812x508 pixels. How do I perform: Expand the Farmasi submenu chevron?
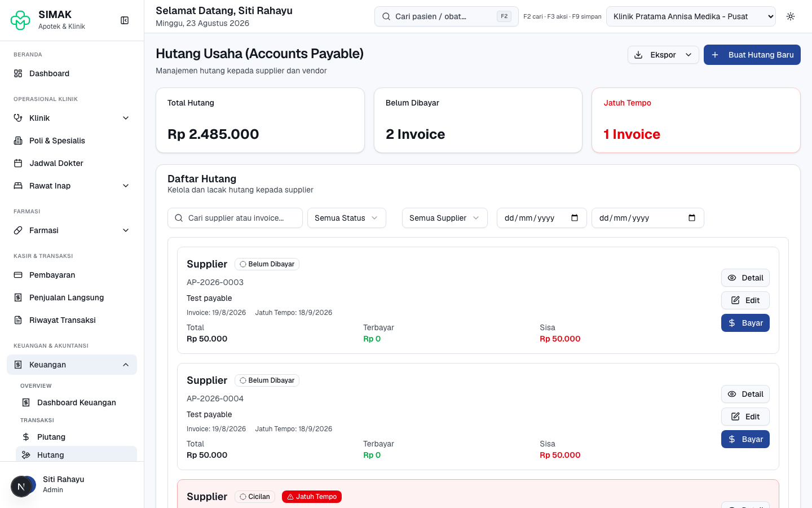tap(126, 230)
